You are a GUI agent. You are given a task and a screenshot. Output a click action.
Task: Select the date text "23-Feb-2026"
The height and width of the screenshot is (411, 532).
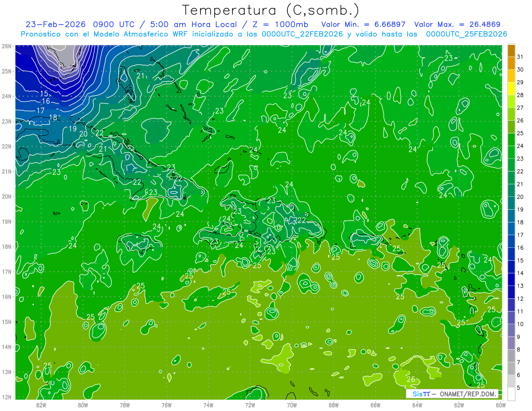56,24
